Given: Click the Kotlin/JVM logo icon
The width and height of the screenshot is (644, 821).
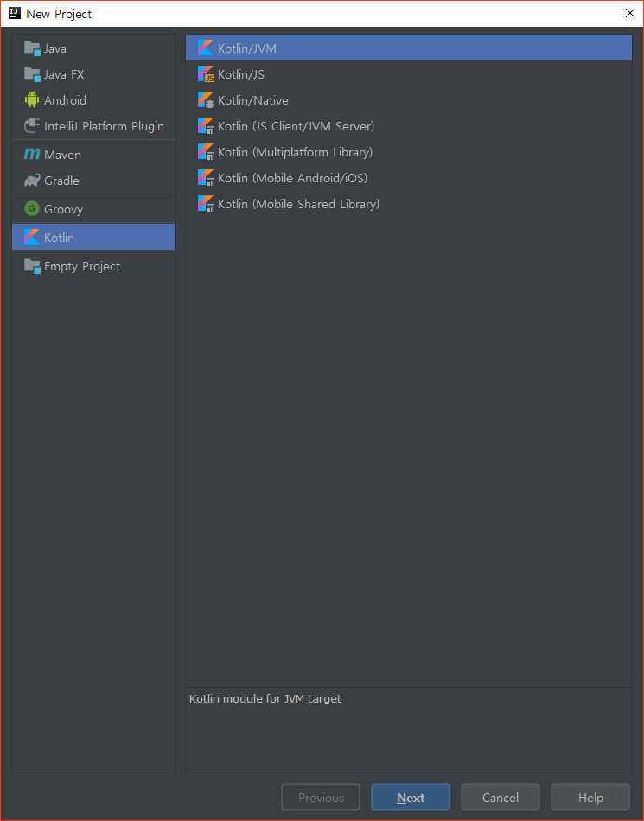Looking at the screenshot, I should [x=205, y=48].
